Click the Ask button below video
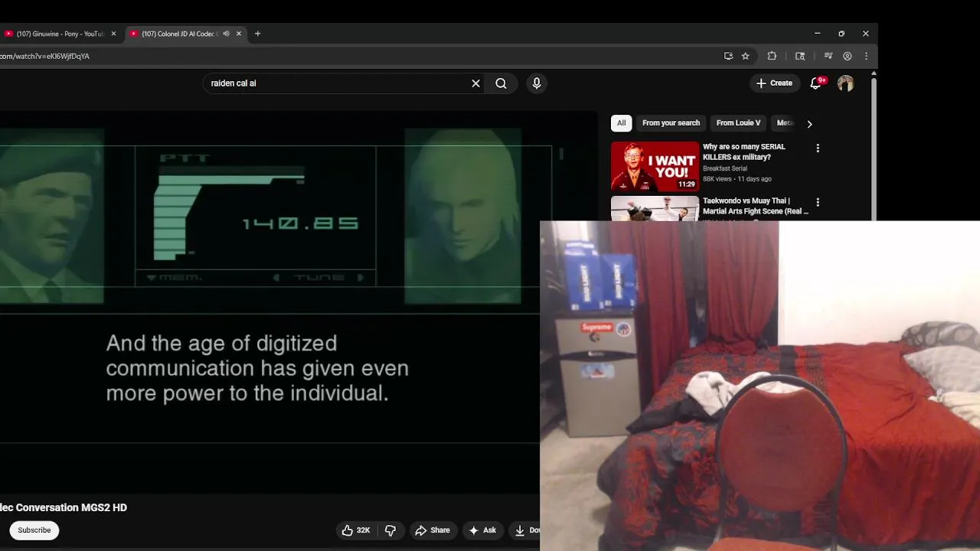The width and height of the screenshot is (980, 551). (482, 530)
